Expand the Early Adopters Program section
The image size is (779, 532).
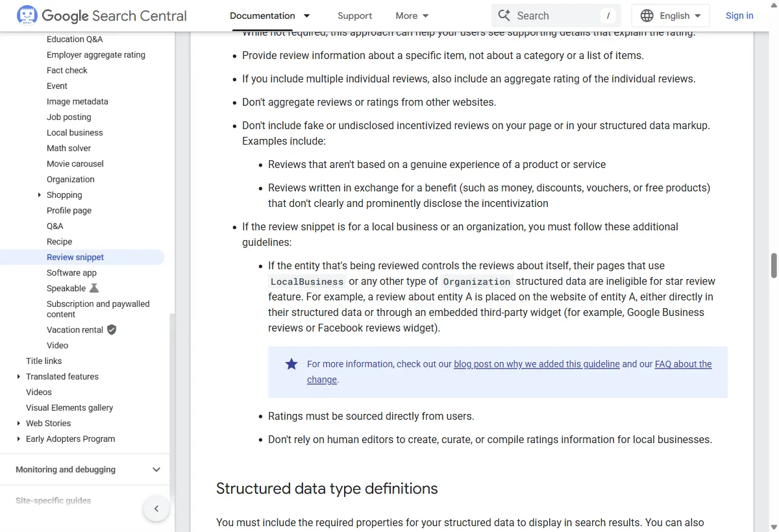tap(18, 439)
